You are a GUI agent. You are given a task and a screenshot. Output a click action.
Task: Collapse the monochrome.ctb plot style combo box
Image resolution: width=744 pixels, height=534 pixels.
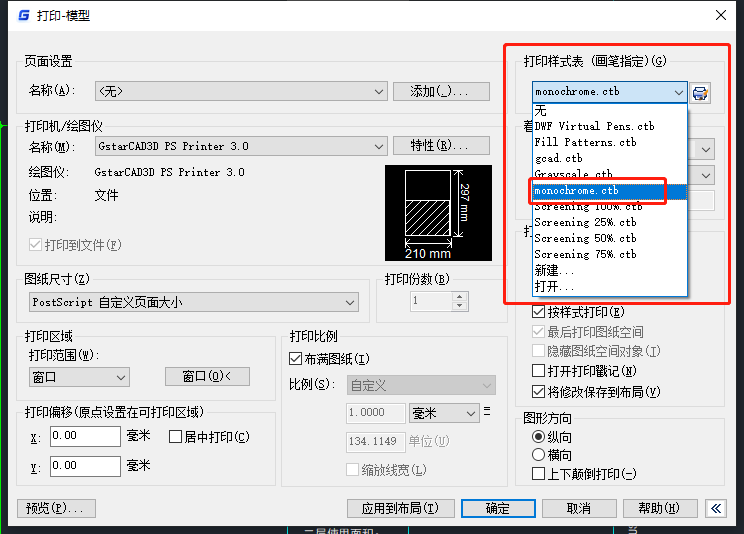[x=609, y=92]
